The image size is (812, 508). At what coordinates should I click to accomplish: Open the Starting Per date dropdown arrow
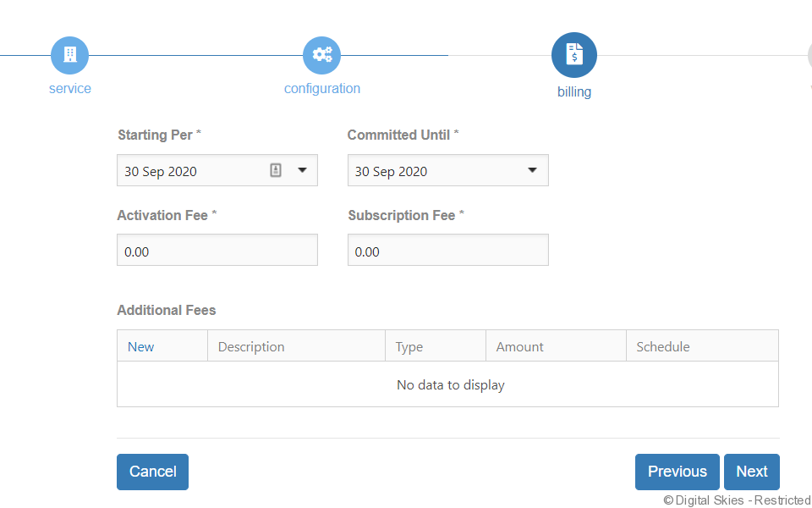click(x=302, y=170)
